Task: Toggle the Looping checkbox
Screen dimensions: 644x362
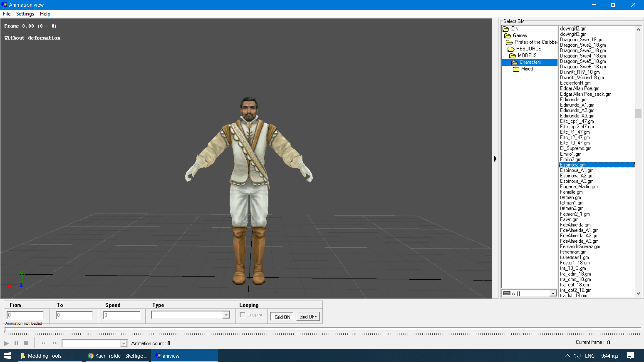Action: click(242, 315)
